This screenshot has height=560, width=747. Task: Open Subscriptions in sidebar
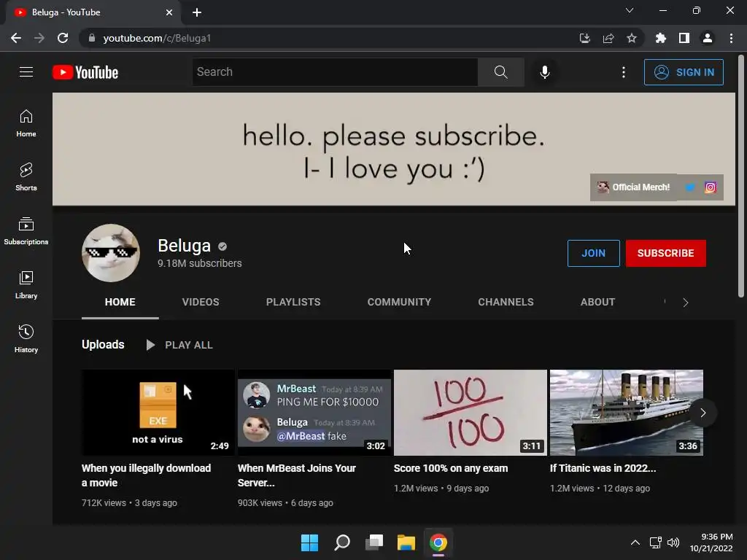[x=26, y=231]
